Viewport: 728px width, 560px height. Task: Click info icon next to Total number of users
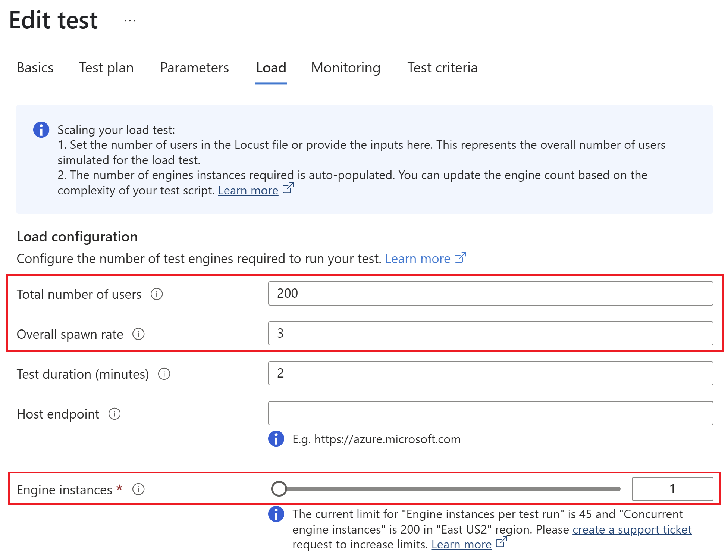point(157,294)
